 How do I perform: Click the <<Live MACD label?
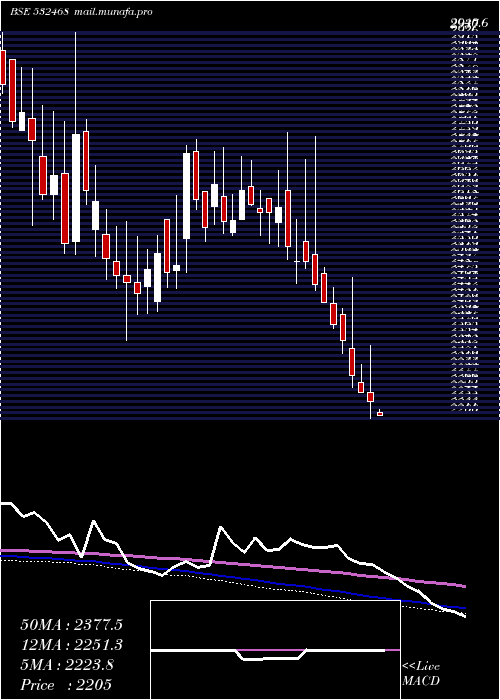pos(421,674)
